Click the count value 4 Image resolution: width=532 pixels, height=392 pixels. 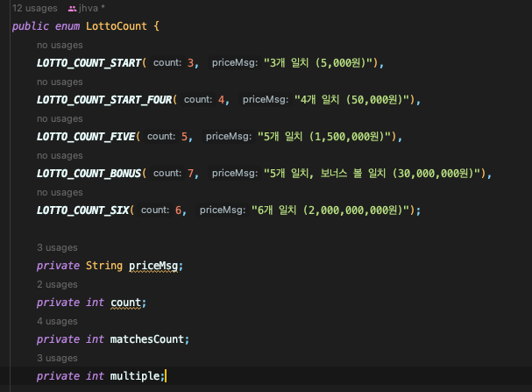[x=221, y=100]
